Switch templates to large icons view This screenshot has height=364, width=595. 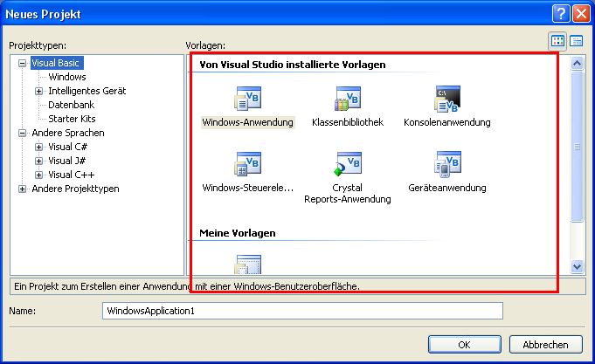point(557,41)
